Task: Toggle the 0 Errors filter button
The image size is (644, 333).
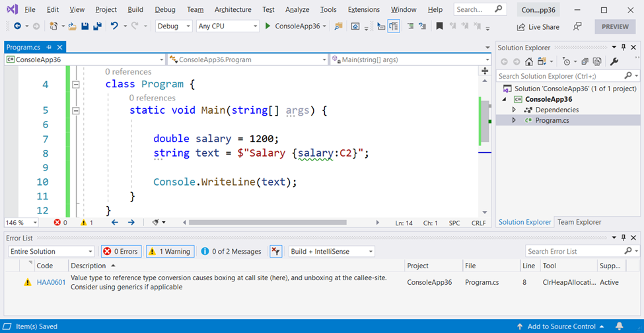Action: pos(121,251)
